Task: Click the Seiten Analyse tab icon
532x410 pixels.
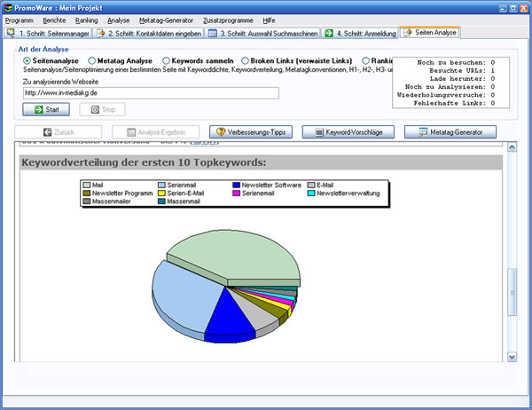Action: (408, 32)
